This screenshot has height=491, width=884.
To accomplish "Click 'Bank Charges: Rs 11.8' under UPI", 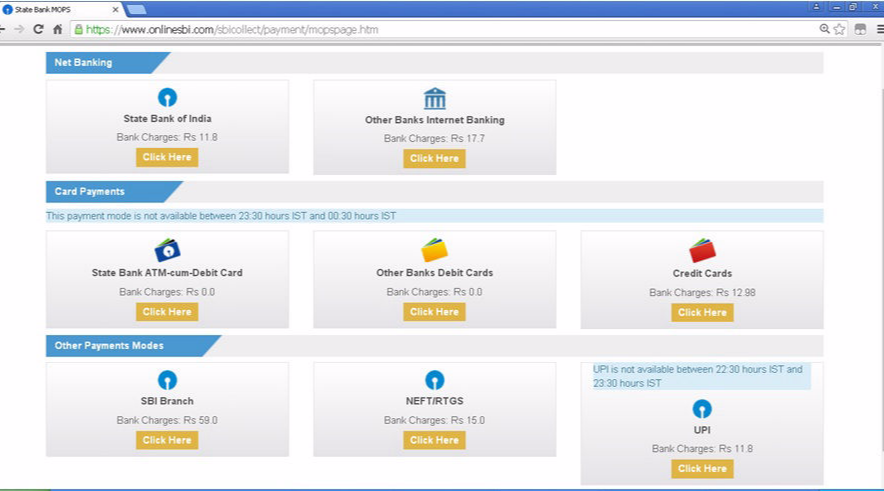I will 702,449.
